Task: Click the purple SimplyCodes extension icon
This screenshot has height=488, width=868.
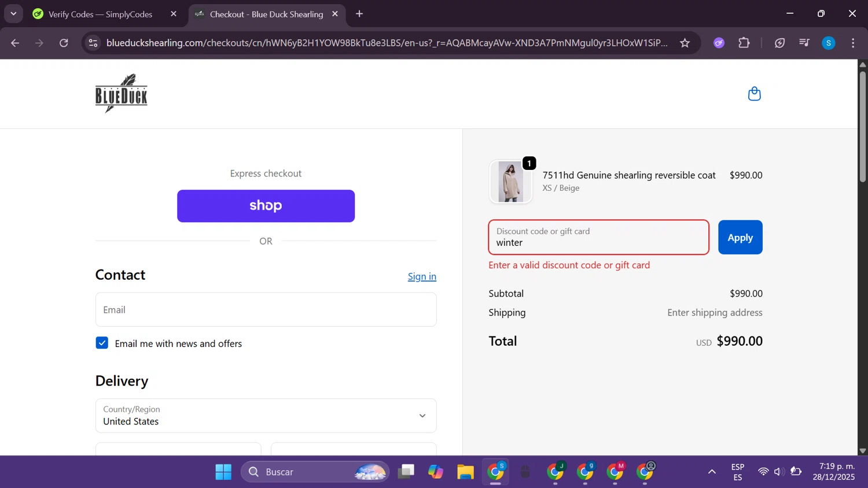Action: tap(719, 43)
